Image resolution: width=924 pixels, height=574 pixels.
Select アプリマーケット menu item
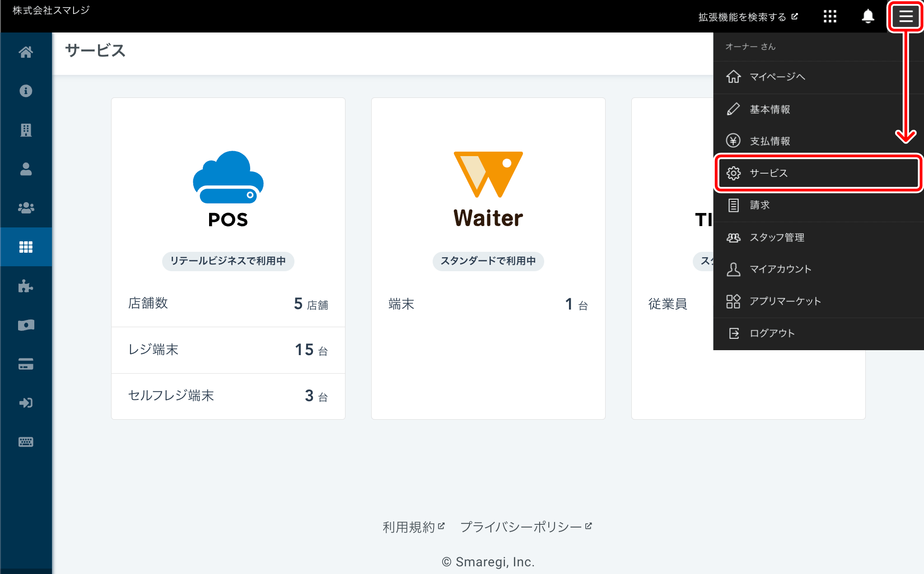click(x=818, y=301)
